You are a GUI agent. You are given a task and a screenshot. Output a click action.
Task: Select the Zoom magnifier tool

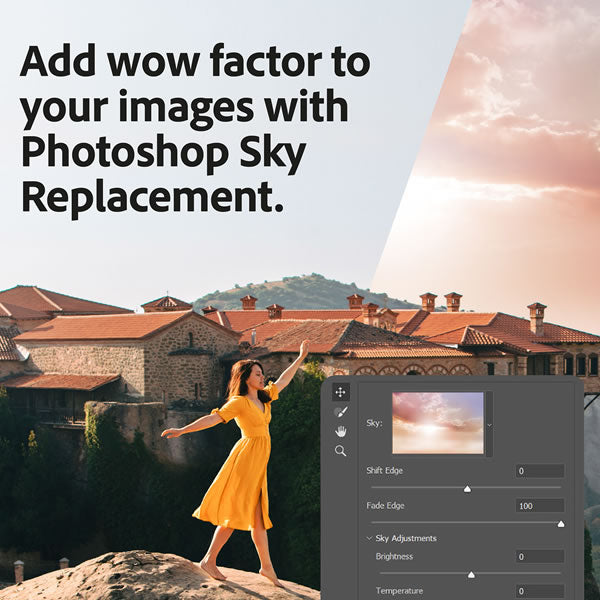pos(340,451)
